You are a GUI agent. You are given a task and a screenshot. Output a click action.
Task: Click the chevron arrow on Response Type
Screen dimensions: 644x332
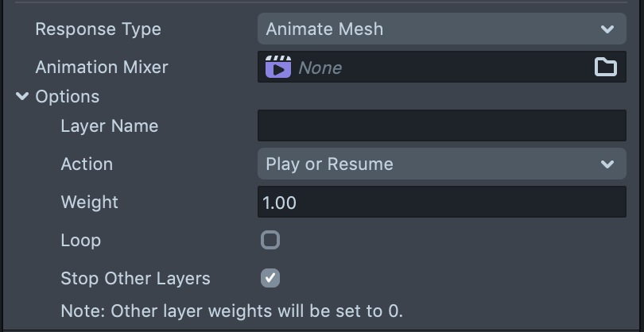607,29
